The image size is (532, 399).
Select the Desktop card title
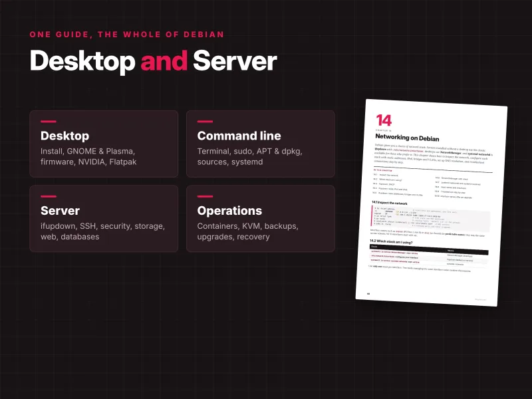(65, 136)
